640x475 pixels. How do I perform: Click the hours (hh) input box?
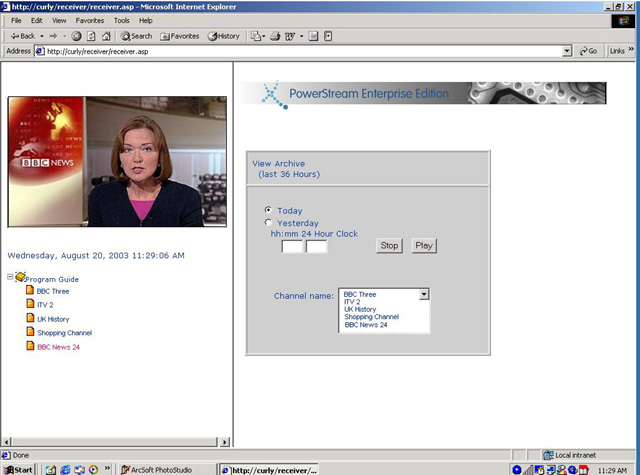292,246
